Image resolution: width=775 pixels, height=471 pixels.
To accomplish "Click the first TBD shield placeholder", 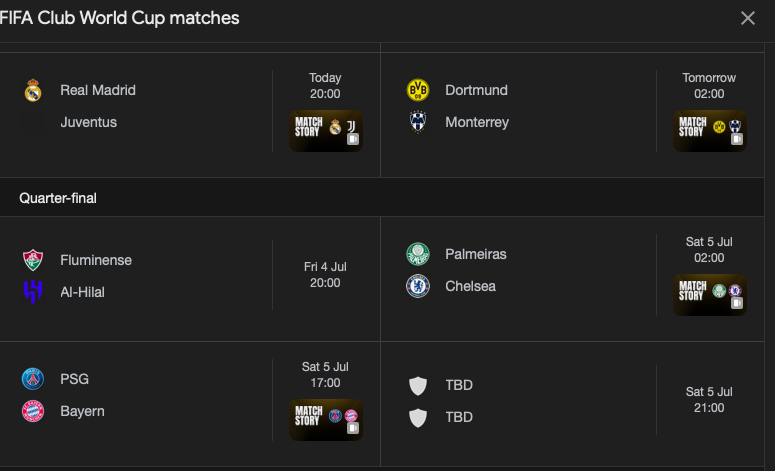I will 418,385.
